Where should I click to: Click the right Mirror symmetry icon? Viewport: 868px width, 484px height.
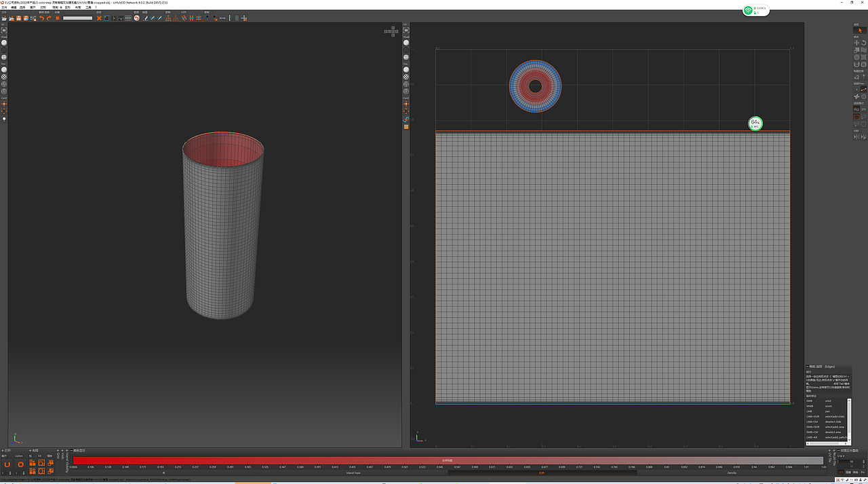[x=864, y=137]
